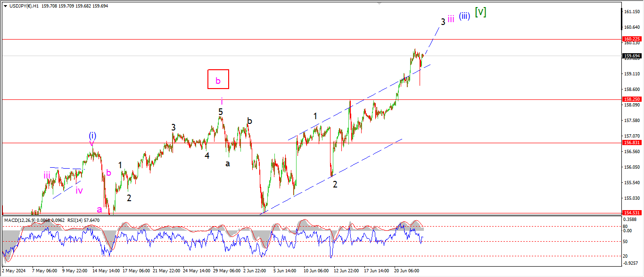Viewport: 644px width, 277px height.
Task: Click the 154.531 price tag on axis
Action: coord(631,213)
